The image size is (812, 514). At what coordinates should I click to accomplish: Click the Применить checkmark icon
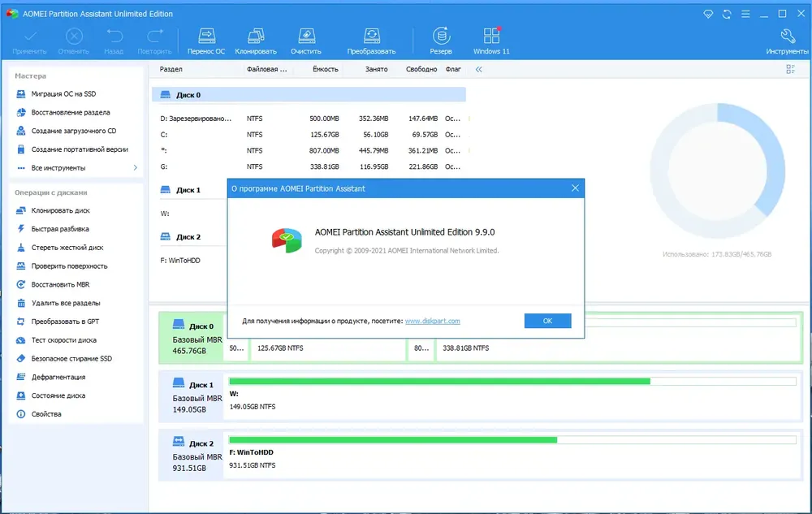(29, 41)
